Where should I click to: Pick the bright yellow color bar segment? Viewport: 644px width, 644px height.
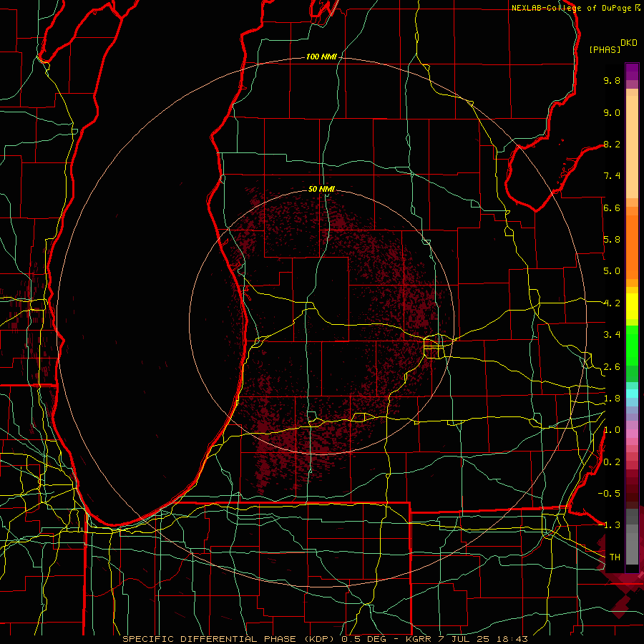tap(632, 306)
